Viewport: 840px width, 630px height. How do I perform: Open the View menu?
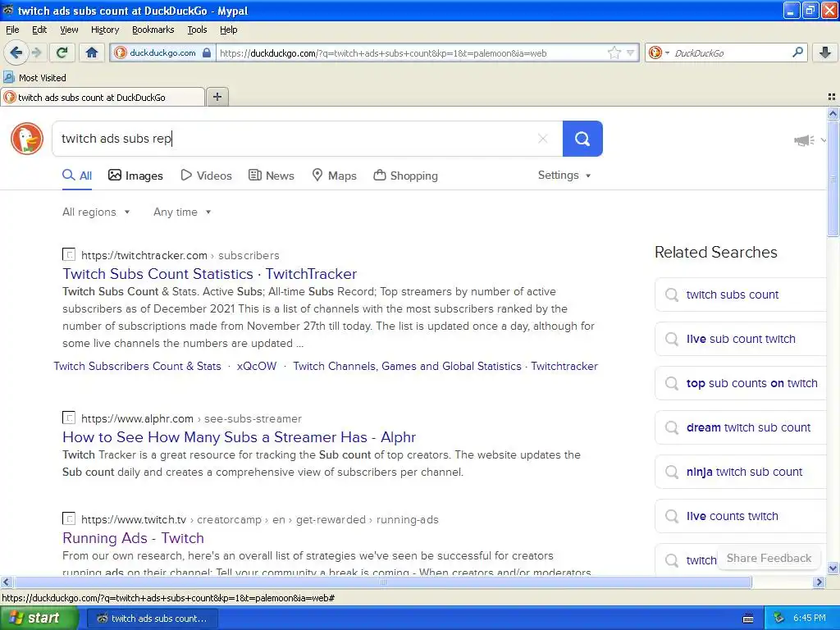pyautogui.click(x=69, y=30)
